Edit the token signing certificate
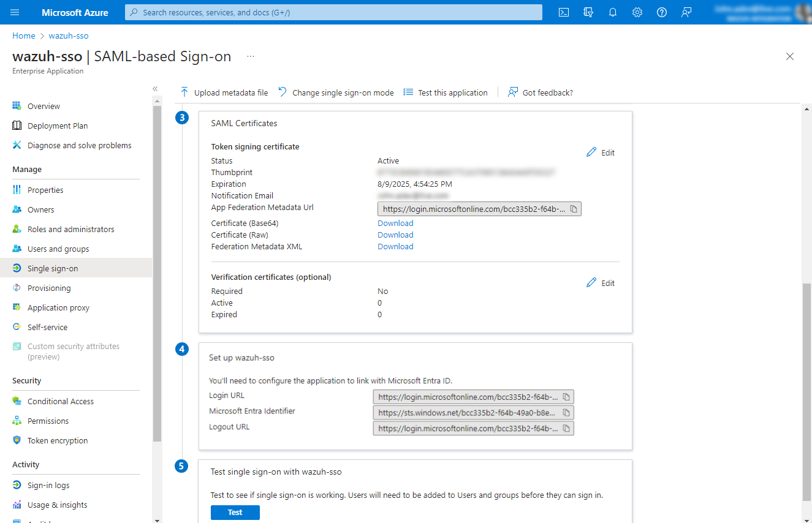This screenshot has width=812, height=523. point(601,152)
